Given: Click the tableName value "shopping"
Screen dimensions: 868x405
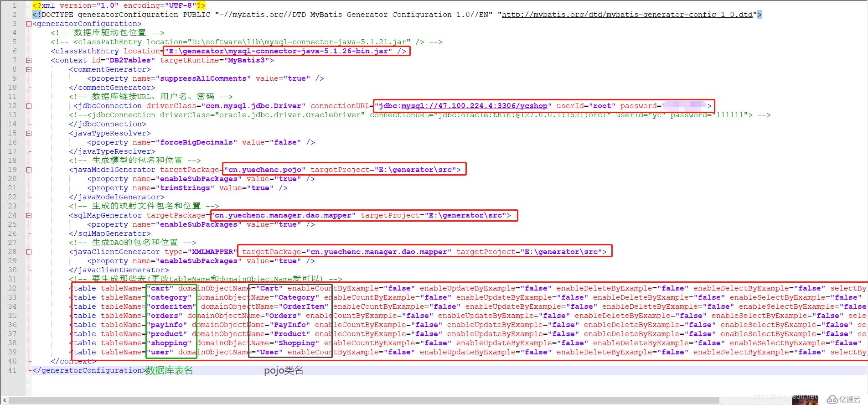Looking at the screenshot, I should (169, 343).
